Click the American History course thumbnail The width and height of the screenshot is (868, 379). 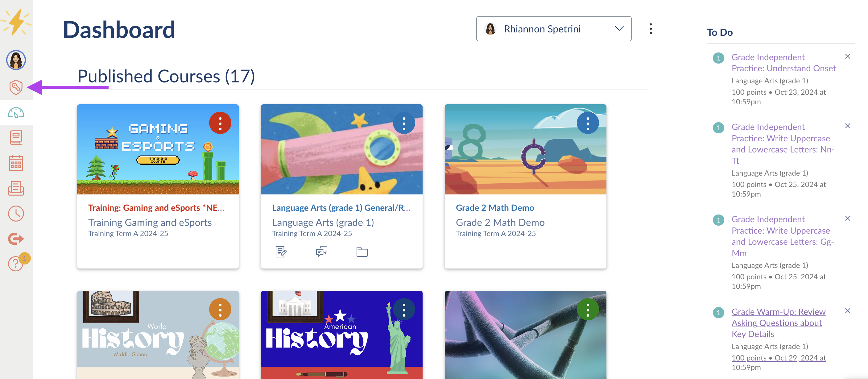tap(341, 335)
